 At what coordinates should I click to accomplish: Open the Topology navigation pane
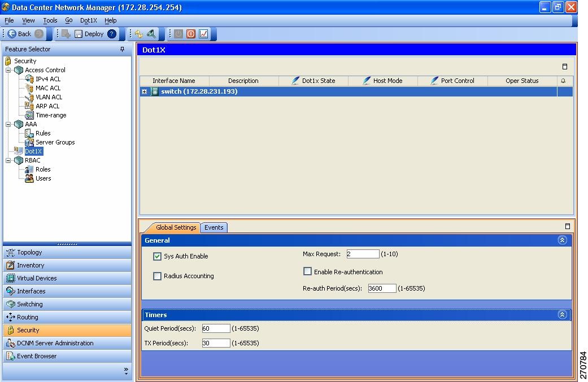68,252
